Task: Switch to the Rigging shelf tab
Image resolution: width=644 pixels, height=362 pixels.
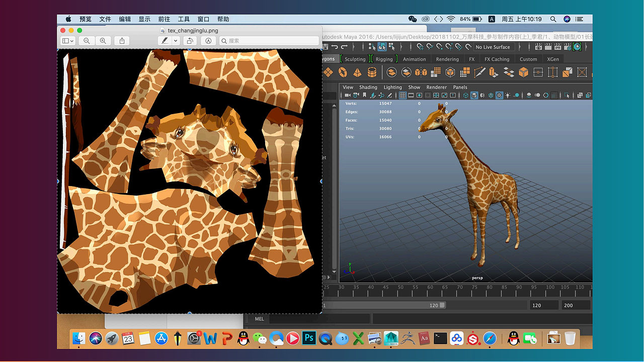Action: pyautogui.click(x=384, y=59)
